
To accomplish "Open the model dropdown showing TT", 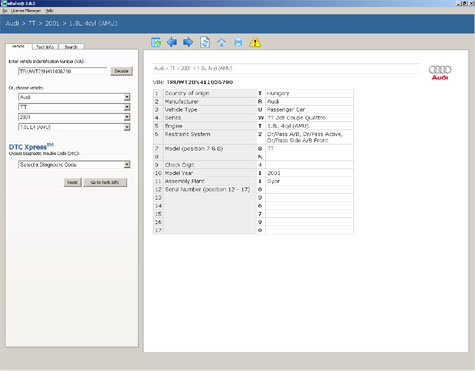I will 74,107.
